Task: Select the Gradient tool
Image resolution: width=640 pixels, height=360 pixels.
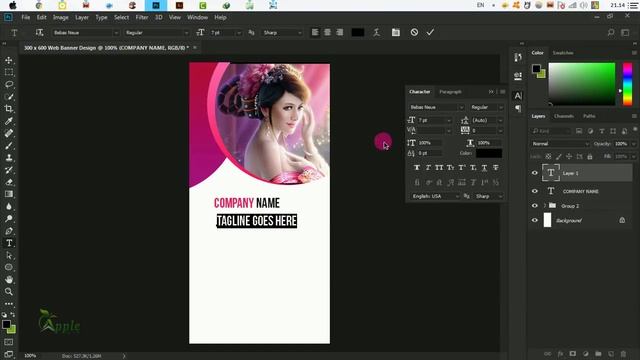Action: tap(9, 194)
